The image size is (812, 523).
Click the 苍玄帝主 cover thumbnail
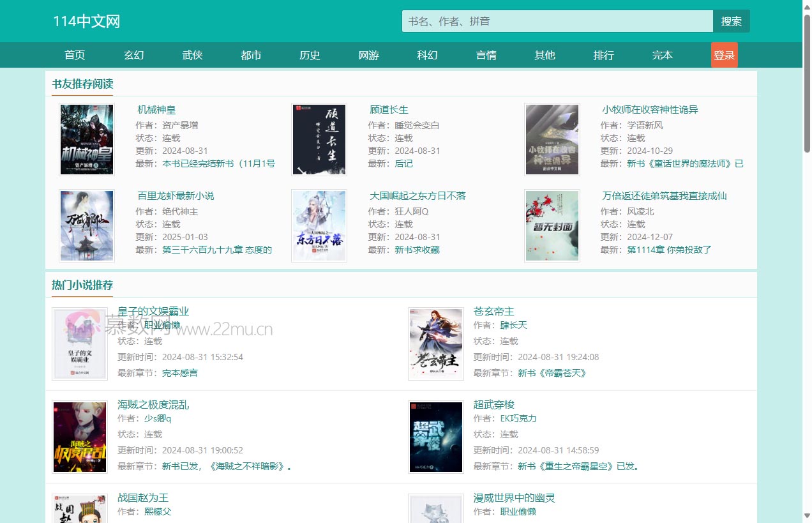[435, 344]
